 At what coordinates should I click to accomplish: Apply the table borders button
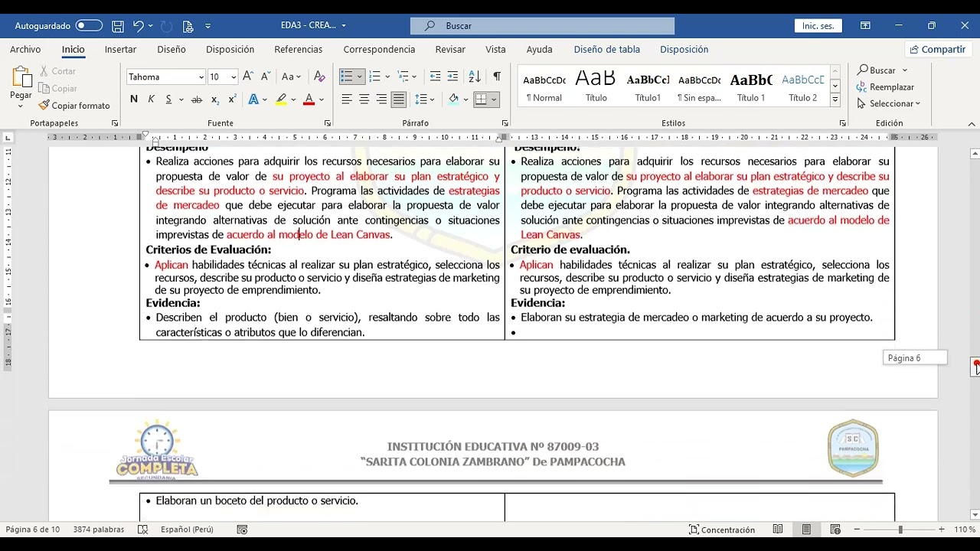click(481, 99)
